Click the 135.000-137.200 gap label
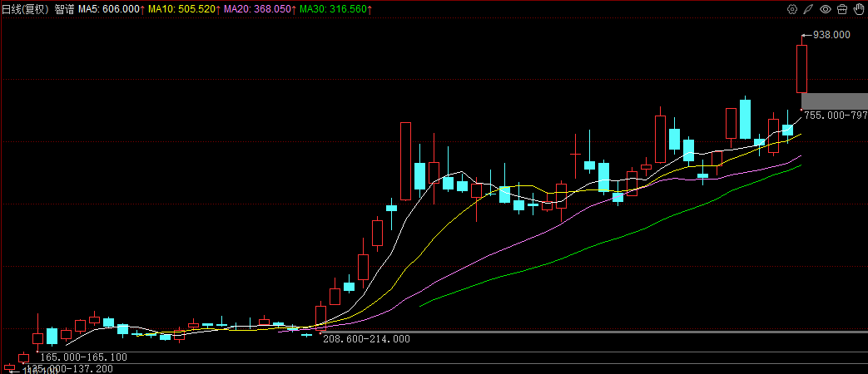The height and width of the screenshot is (374, 868). (x=70, y=368)
